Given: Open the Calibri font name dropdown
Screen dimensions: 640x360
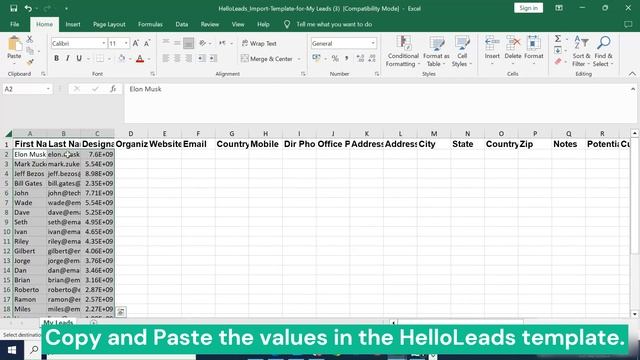Looking at the screenshot, I should coord(104,43).
